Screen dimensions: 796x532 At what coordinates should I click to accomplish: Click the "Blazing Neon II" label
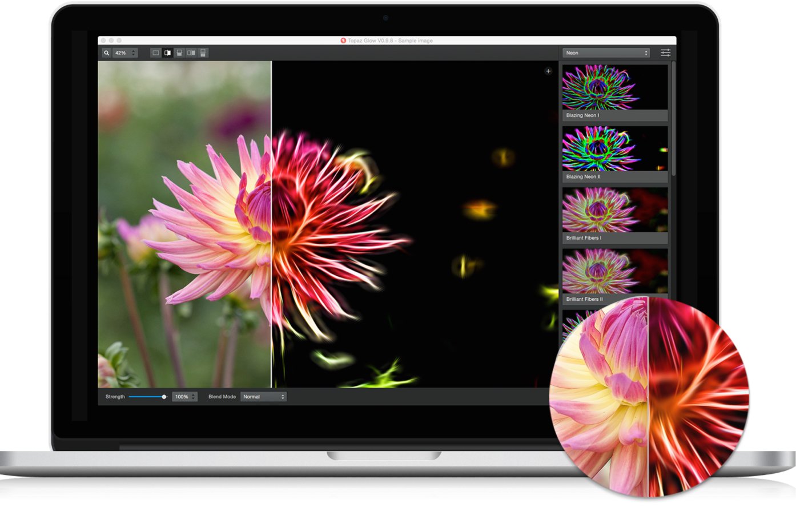click(x=583, y=177)
